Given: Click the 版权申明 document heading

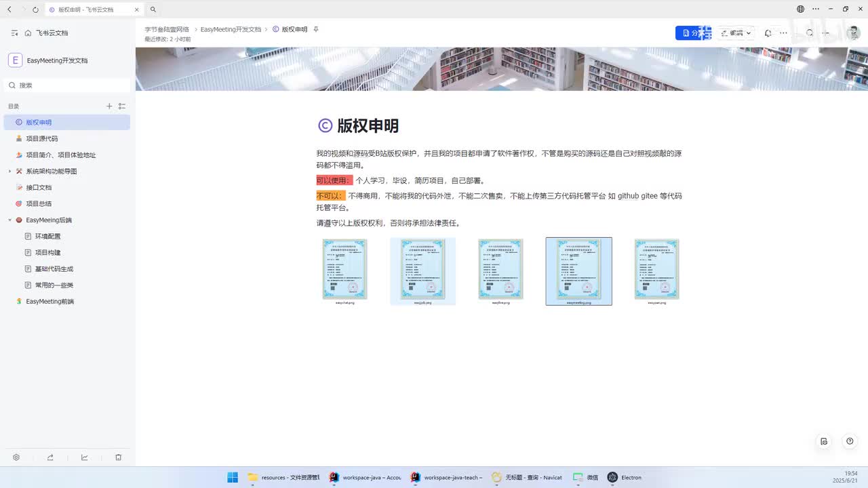Looking at the screenshot, I should pos(368,126).
